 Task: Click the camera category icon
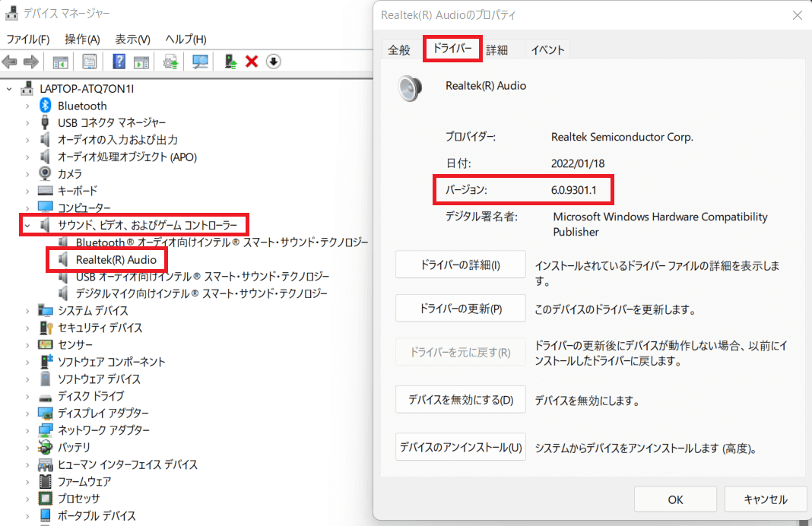pyautogui.click(x=46, y=173)
